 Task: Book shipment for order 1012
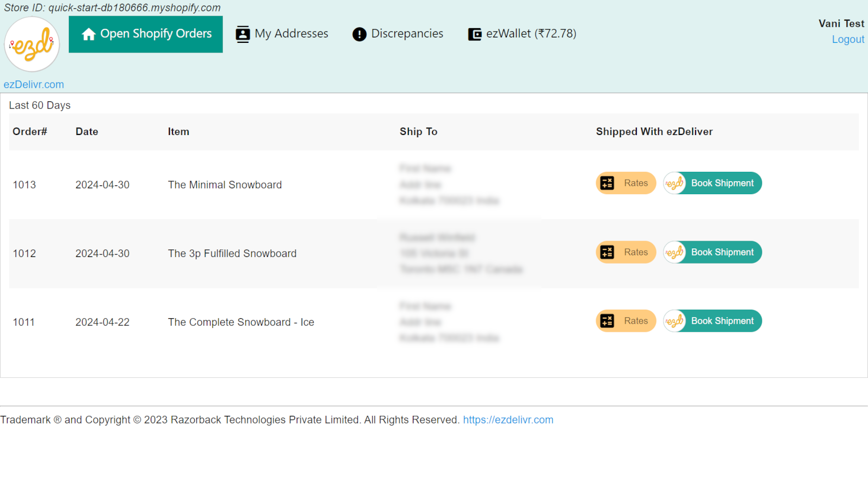(722, 252)
